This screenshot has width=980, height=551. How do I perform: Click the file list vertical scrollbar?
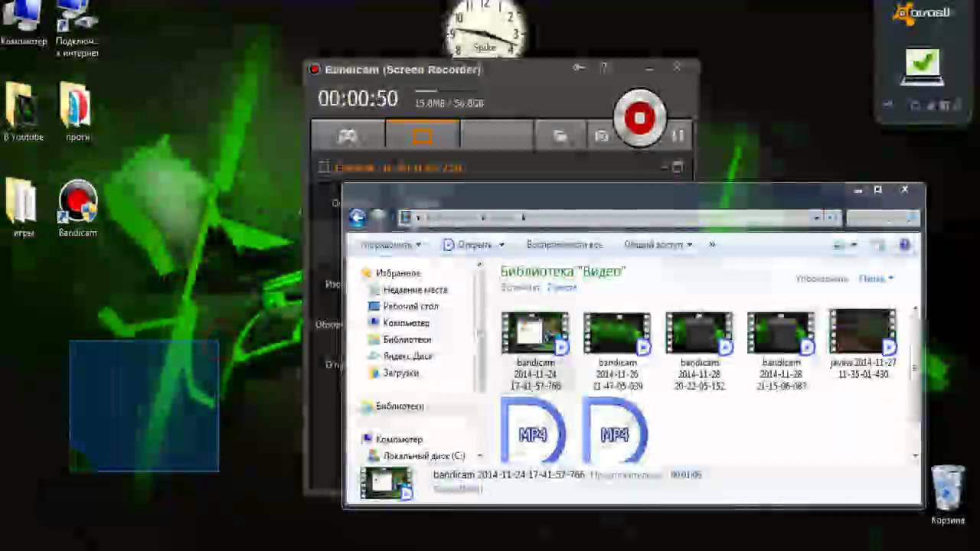(x=916, y=383)
